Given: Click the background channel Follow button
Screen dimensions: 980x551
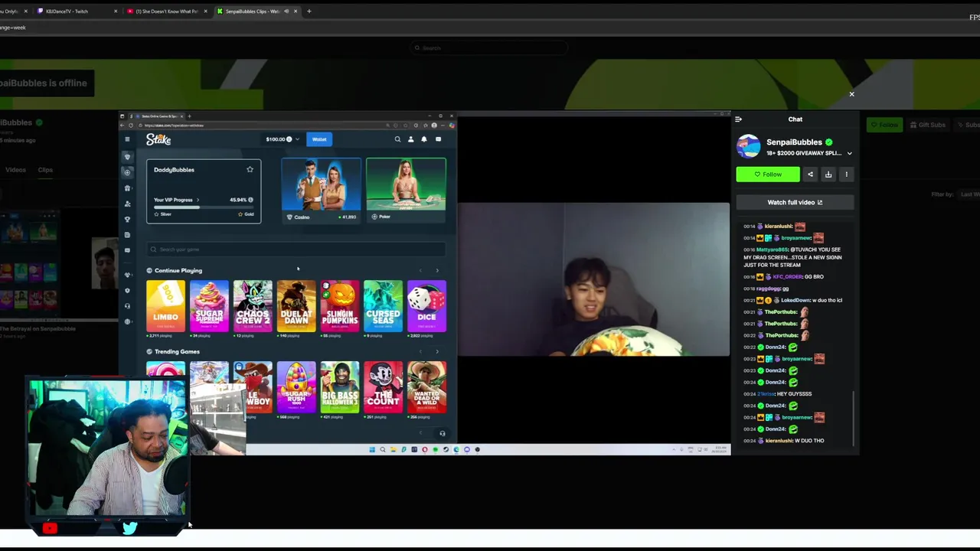Looking at the screenshot, I should [x=884, y=125].
